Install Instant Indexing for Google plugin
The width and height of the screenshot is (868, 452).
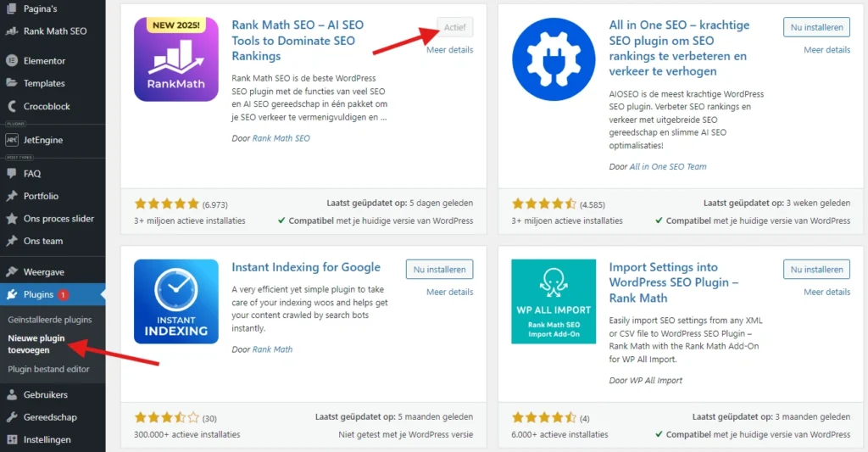pos(439,270)
